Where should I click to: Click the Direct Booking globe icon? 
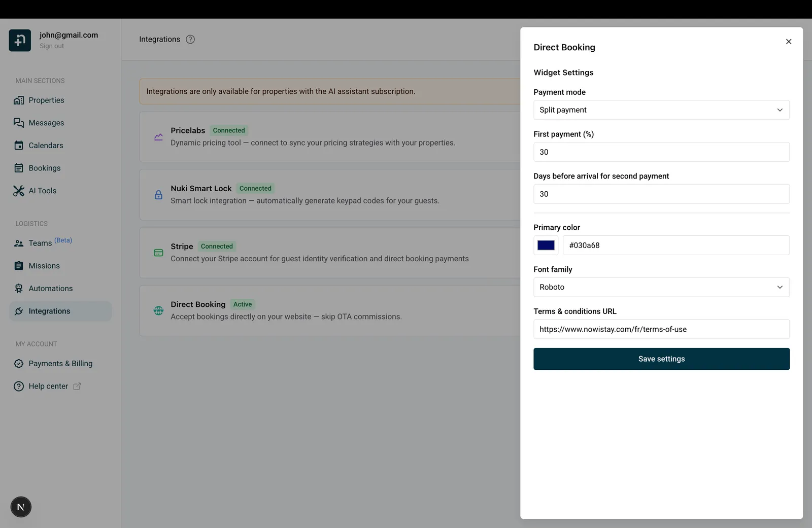(x=158, y=310)
